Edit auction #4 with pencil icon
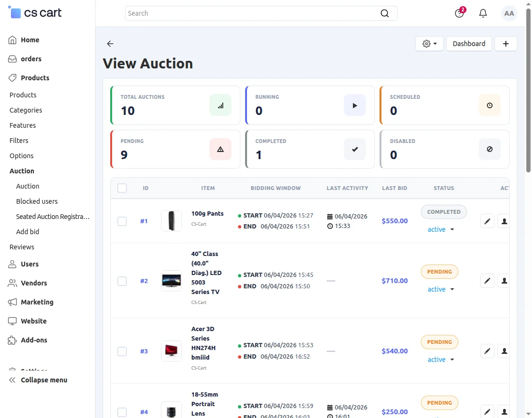Image resolution: width=532 pixels, height=418 pixels. click(487, 411)
